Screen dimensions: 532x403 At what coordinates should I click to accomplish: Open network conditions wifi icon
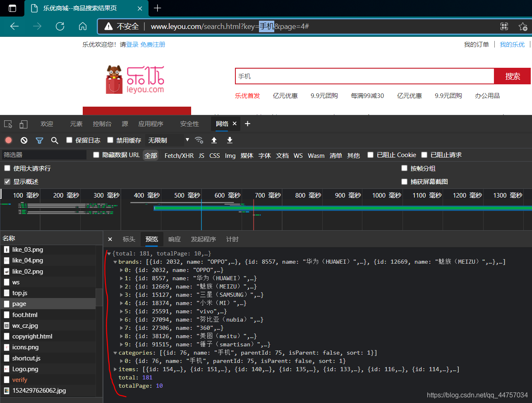click(x=199, y=140)
